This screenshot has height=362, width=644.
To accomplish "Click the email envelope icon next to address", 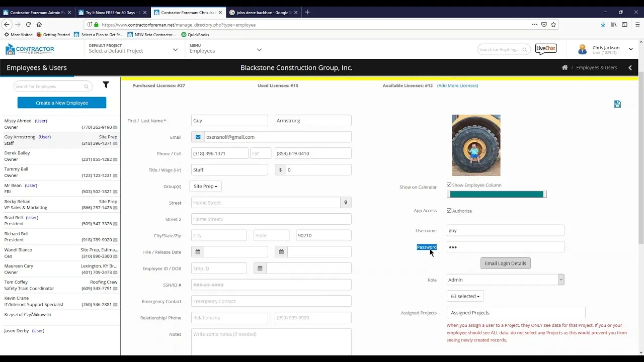I will [198, 137].
